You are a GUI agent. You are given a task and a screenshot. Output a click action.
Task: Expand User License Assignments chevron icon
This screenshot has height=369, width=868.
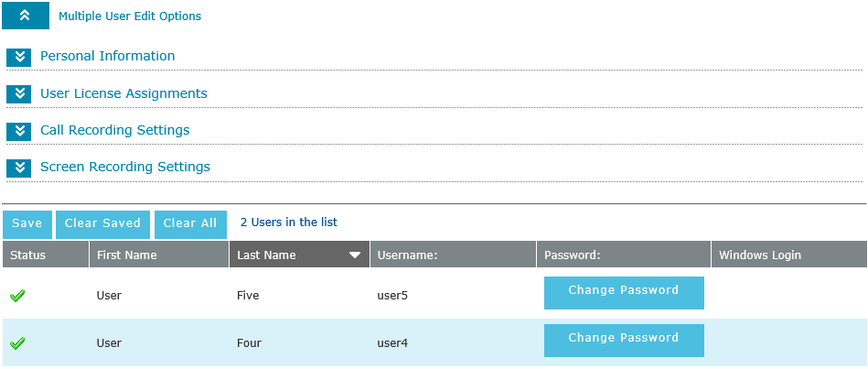click(19, 94)
